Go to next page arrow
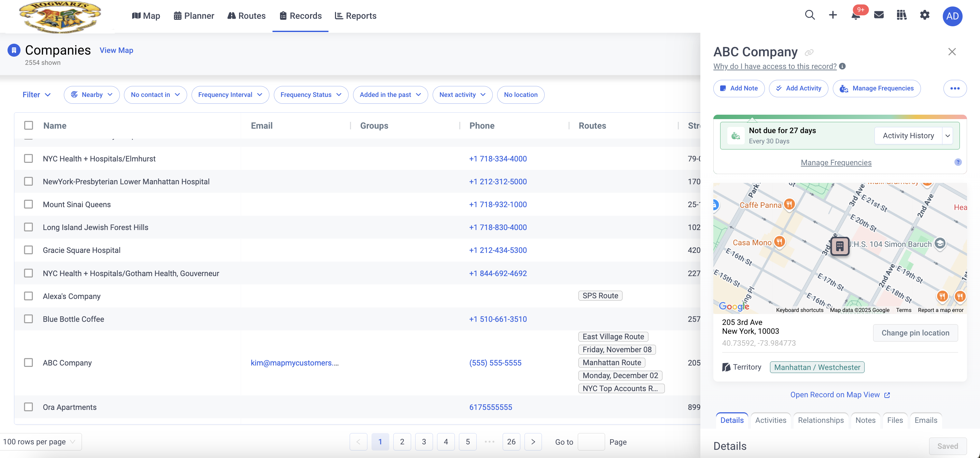The width and height of the screenshot is (980, 458). tap(533, 442)
